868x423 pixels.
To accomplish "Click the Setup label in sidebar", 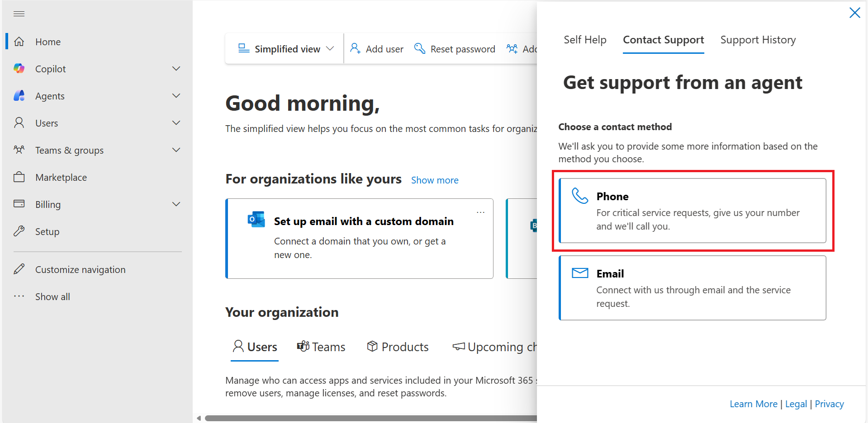I will click(x=47, y=231).
